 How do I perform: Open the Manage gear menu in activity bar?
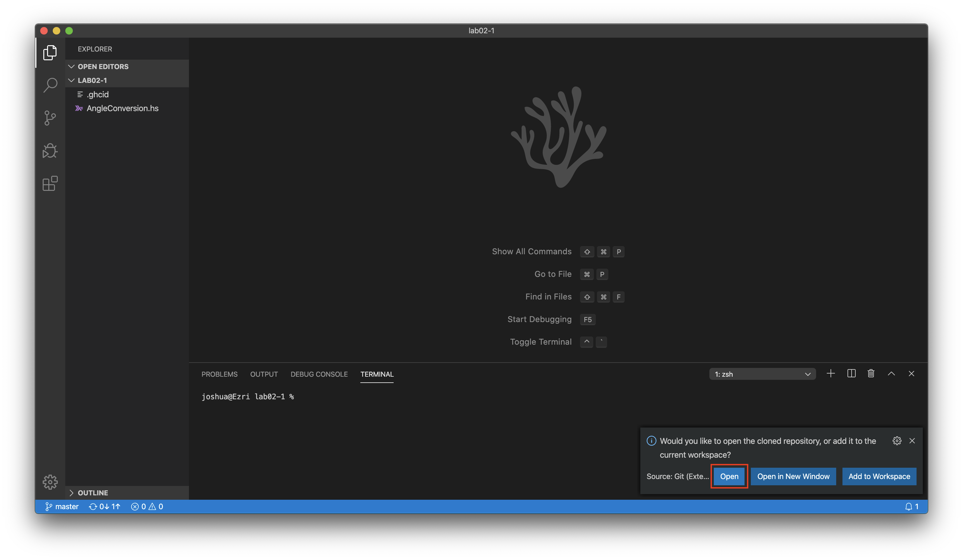(x=50, y=482)
